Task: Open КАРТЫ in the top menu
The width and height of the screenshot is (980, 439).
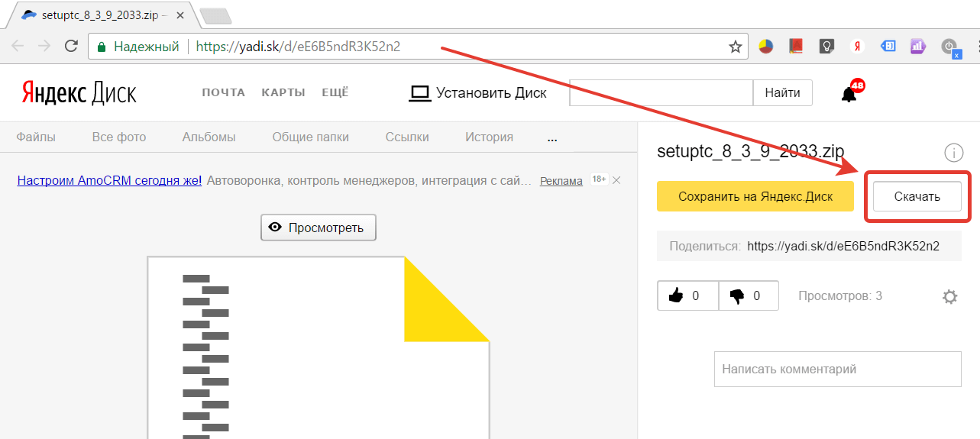Action: [x=283, y=92]
